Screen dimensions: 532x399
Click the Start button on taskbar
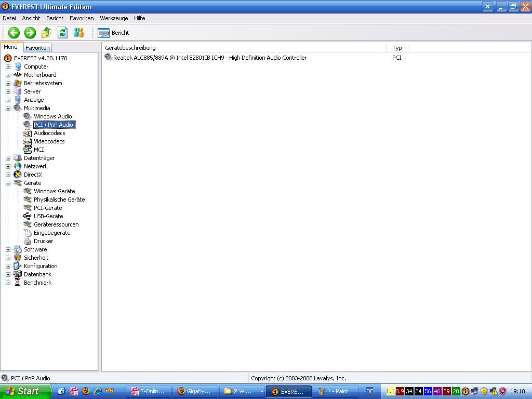coord(25,392)
